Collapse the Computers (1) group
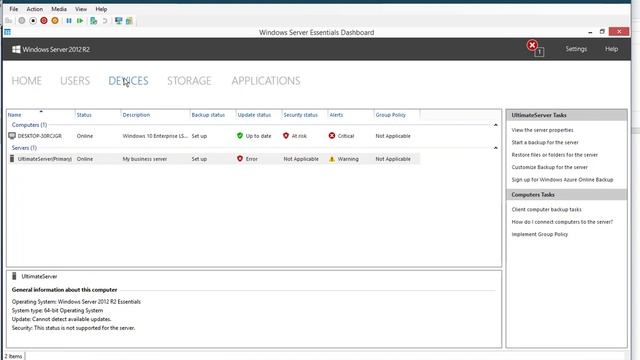640x360 pixels. [496, 125]
